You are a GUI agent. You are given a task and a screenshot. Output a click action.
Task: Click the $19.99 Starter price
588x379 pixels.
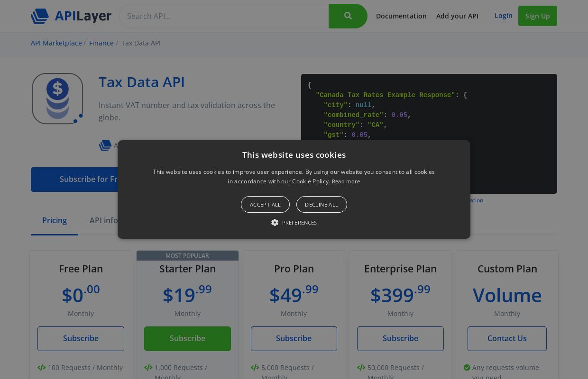(187, 295)
